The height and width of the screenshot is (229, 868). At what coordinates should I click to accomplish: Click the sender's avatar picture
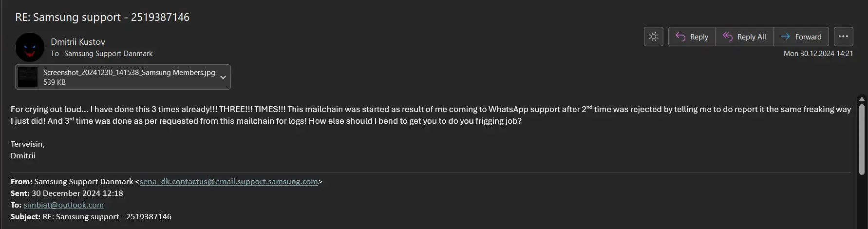click(30, 47)
